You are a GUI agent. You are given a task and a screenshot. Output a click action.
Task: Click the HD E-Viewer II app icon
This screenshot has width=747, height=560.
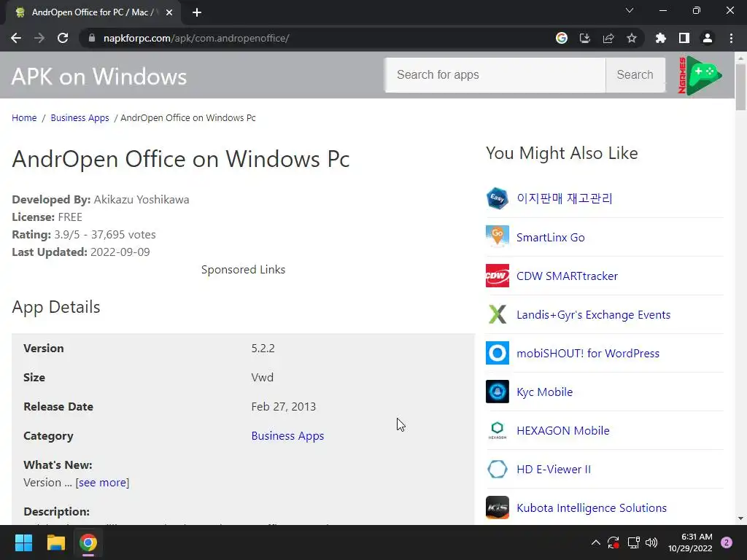coord(498,469)
